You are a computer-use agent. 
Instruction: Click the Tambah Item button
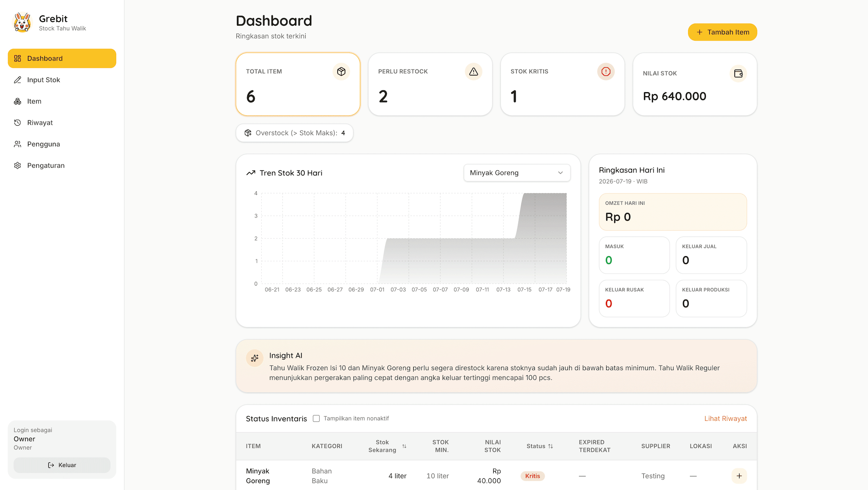coord(722,32)
